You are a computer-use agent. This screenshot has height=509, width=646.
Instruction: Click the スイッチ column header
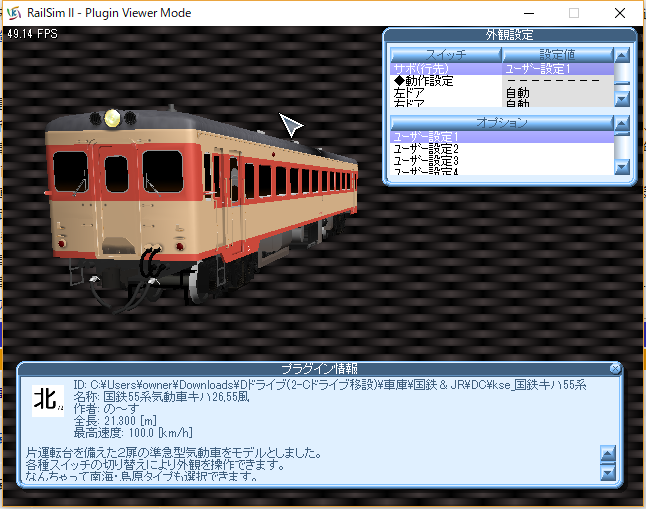coord(446,54)
